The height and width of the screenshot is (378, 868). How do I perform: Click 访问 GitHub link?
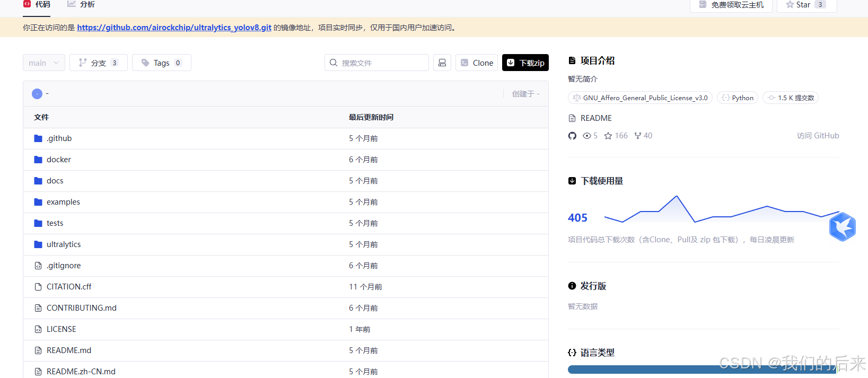pos(818,136)
